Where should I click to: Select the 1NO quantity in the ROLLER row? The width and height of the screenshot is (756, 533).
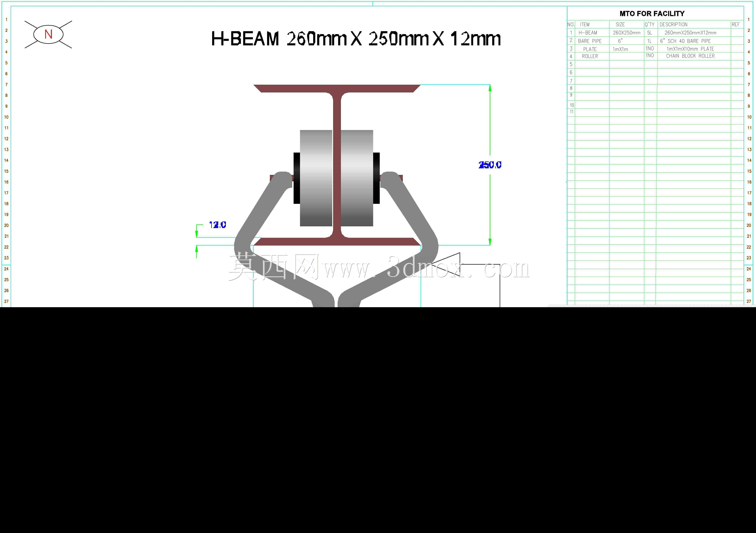click(x=650, y=55)
